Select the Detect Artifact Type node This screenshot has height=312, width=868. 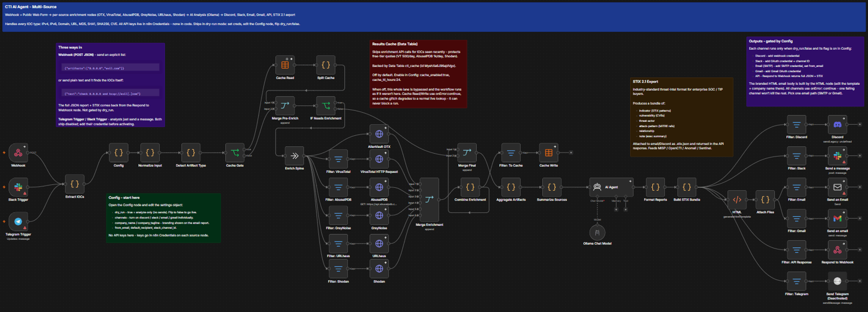tap(191, 153)
